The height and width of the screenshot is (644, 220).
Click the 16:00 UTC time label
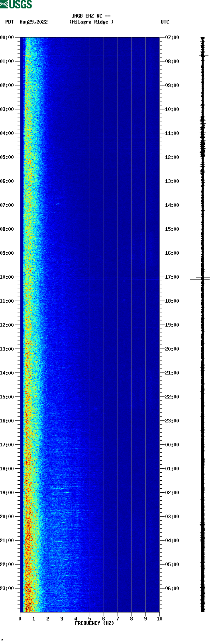[x=172, y=253]
